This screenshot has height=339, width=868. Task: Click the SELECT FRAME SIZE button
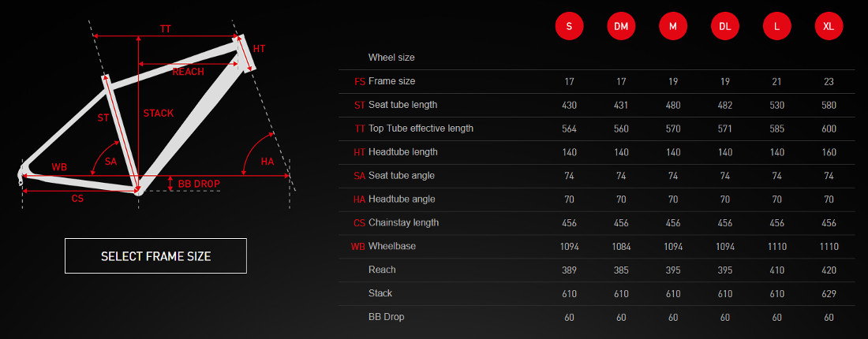(x=155, y=256)
